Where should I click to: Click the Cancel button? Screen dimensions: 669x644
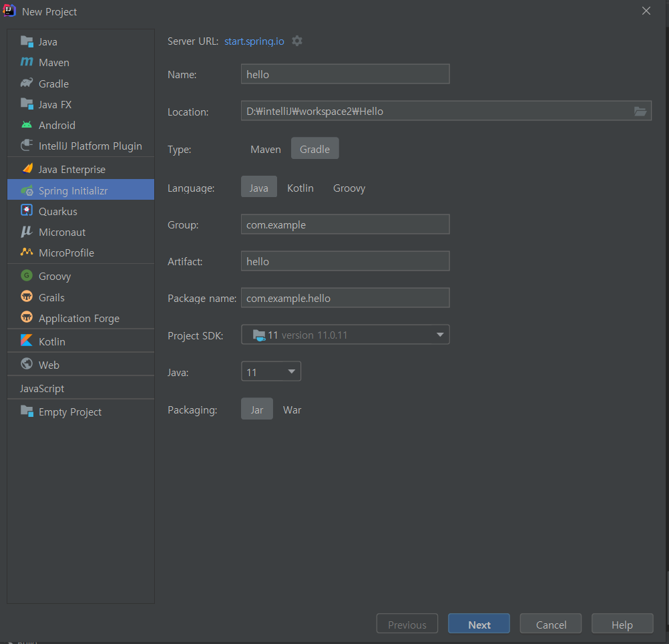tap(551, 623)
